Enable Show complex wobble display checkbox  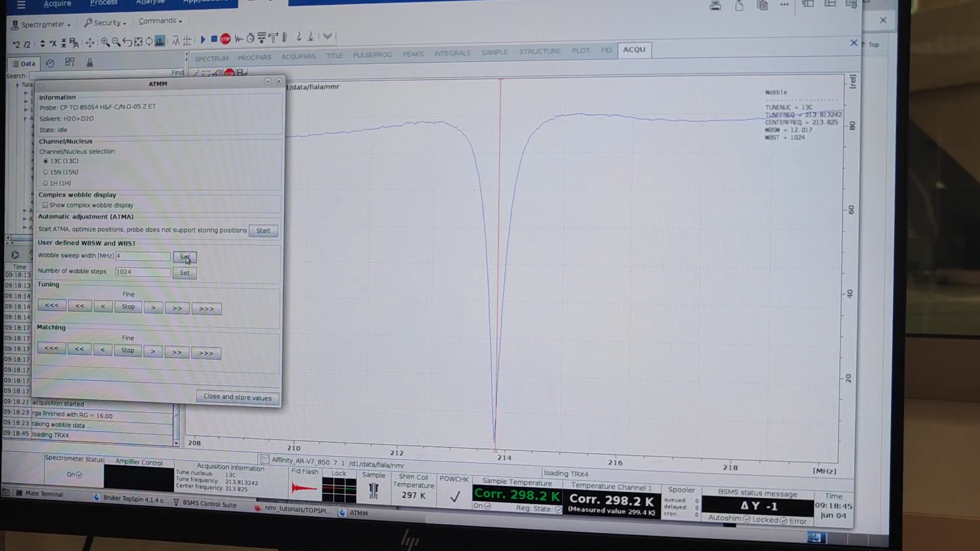point(46,205)
